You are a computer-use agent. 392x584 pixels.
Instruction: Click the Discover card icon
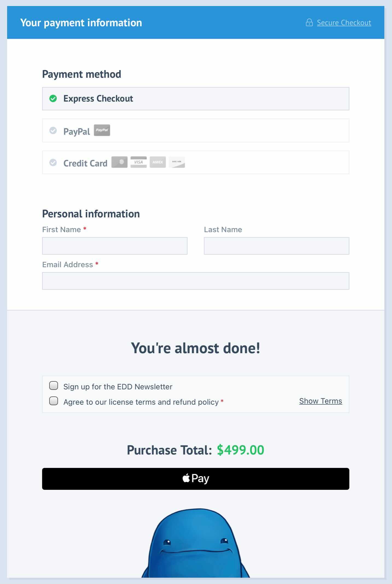[x=177, y=162]
